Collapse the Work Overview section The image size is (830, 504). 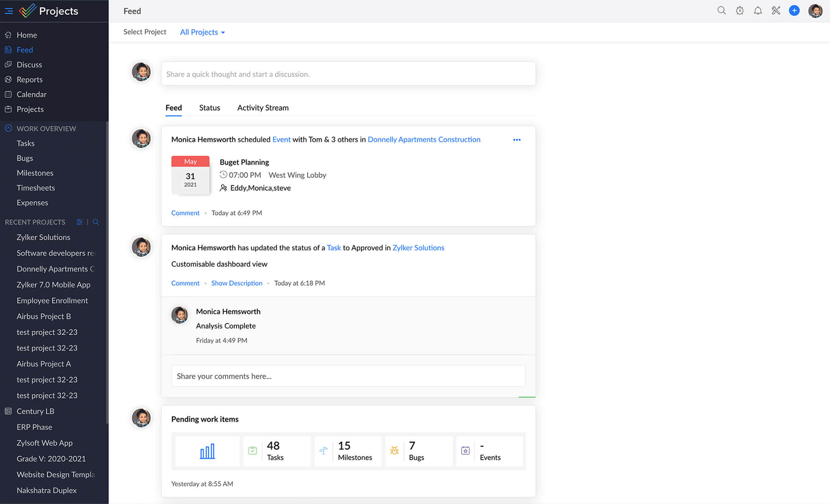click(x=8, y=129)
